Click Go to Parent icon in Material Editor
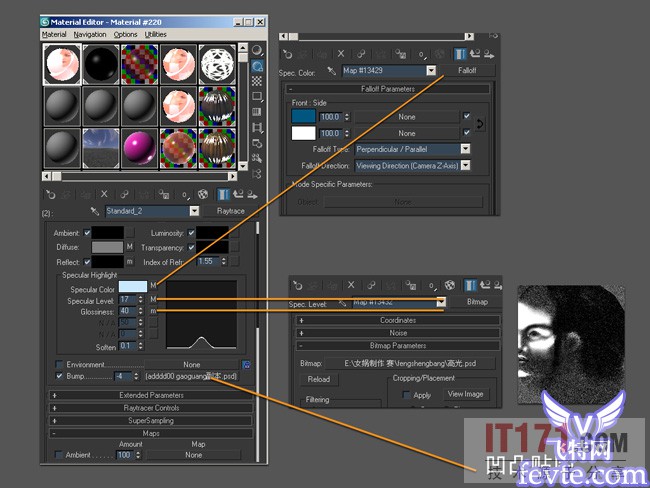Image resolution: width=650 pixels, height=488 pixels. point(240,194)
